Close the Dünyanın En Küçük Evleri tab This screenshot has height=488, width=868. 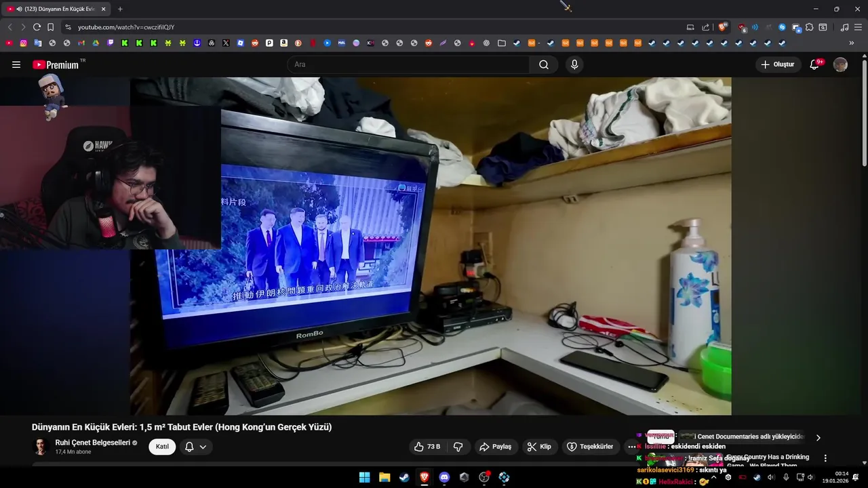point(103,9)
